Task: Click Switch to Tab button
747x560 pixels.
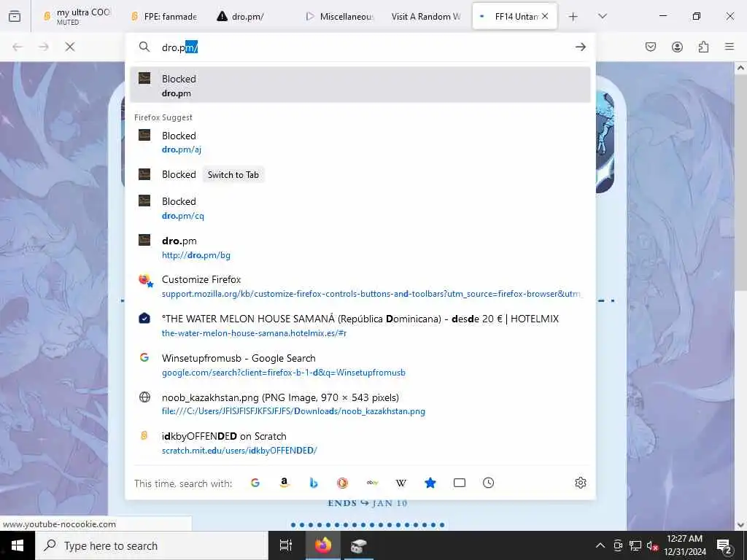Action: [x=233, y=175]
